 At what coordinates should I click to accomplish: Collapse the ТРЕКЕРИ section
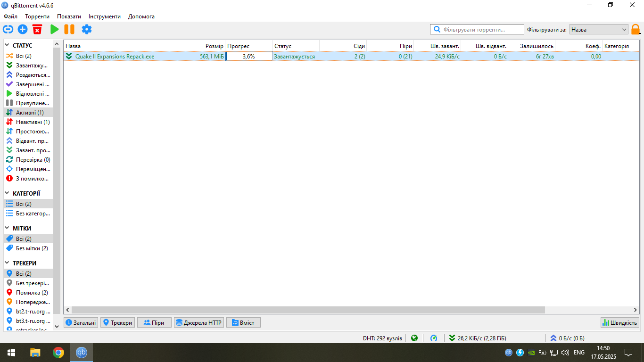(7, 263)
